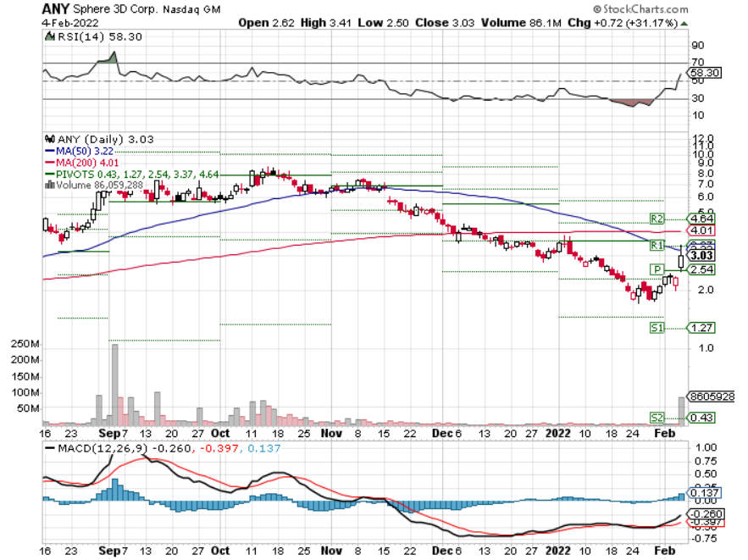Click the -0.260 MACD line value tag
This screenshot has height=560, width=748.
point(705,513)
